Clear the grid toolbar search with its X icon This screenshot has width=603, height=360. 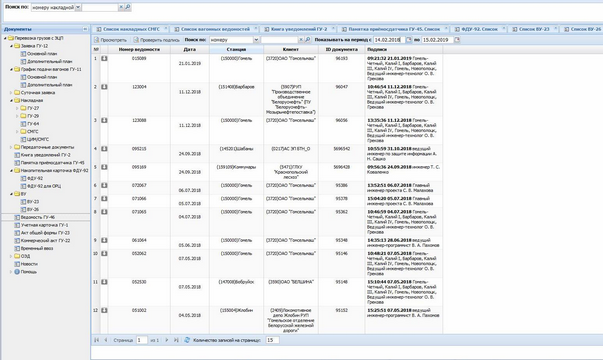tap(301, 40)
